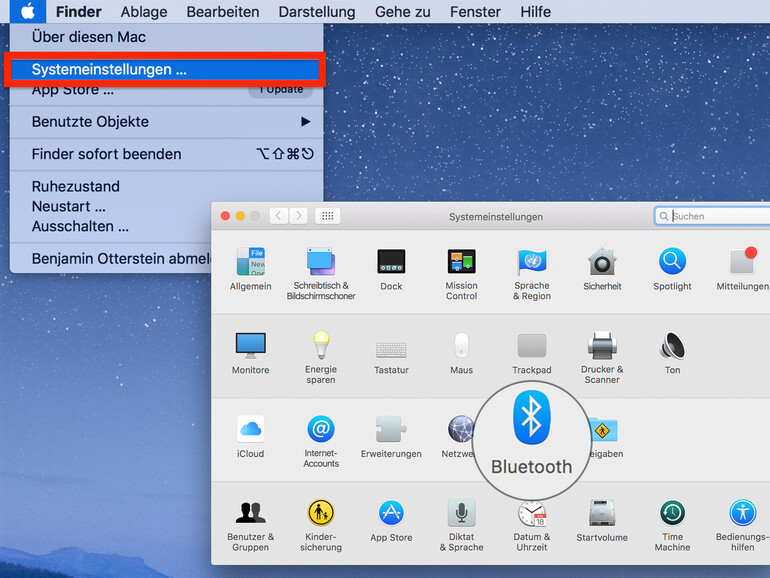Open the Monitore preference pane
Viewport: 770px width, 578px height.
pos(250,353)
